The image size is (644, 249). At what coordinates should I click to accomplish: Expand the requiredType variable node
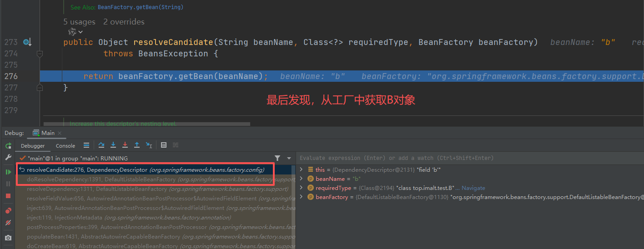301,188
